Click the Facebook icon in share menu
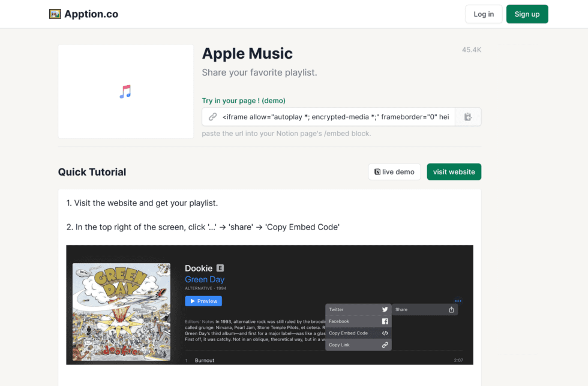 pos(385,321)
